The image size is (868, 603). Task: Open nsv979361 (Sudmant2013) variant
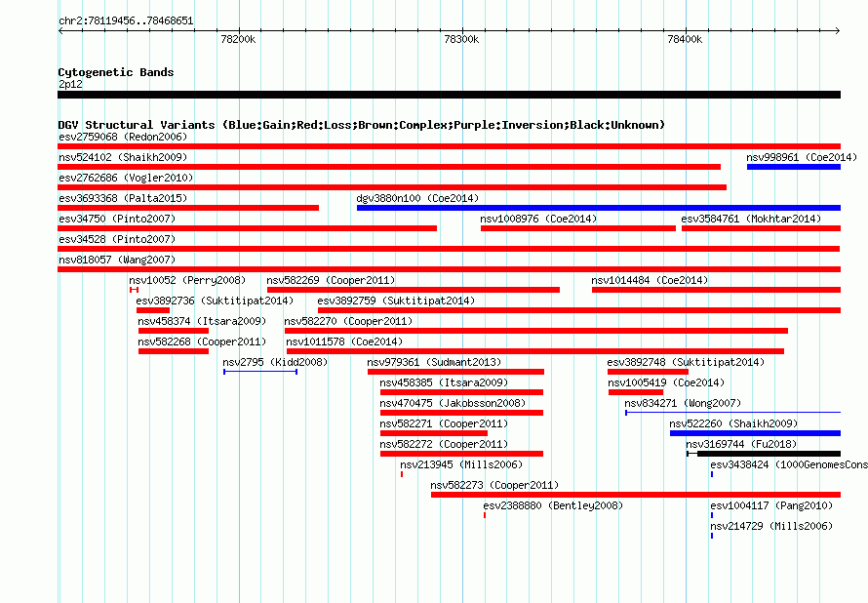[434, 362]
